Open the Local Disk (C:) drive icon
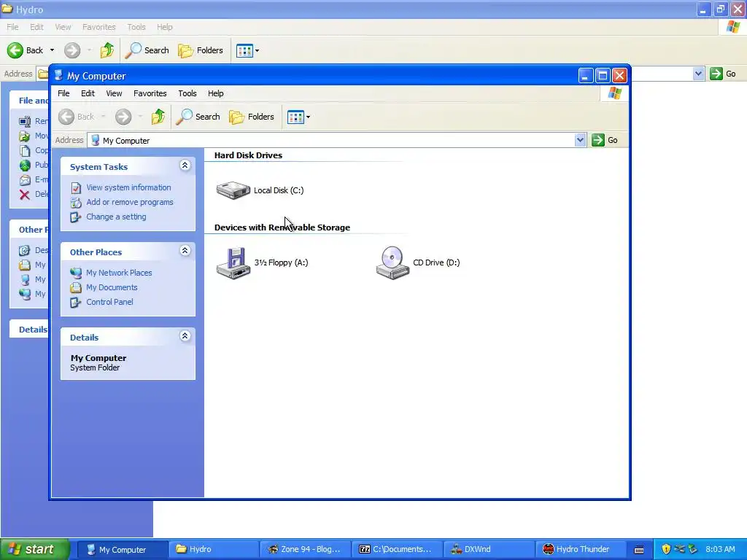 click(x=233, y=190)
